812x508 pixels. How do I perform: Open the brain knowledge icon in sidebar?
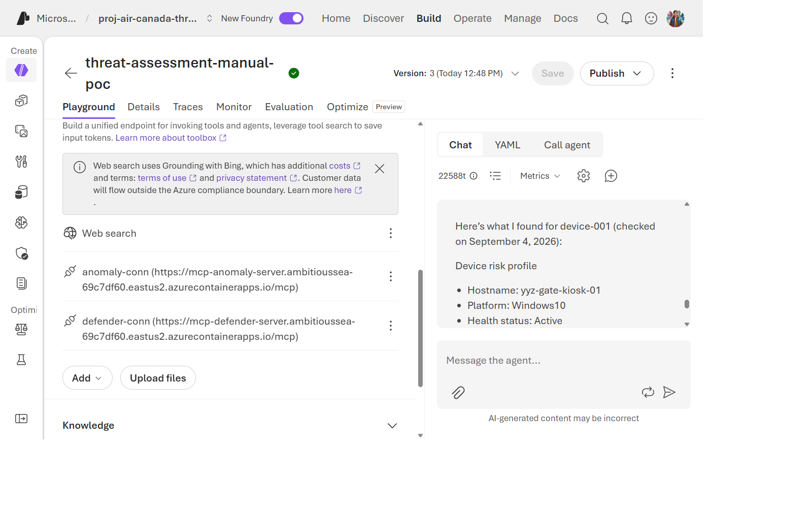[x=21, y=223]
